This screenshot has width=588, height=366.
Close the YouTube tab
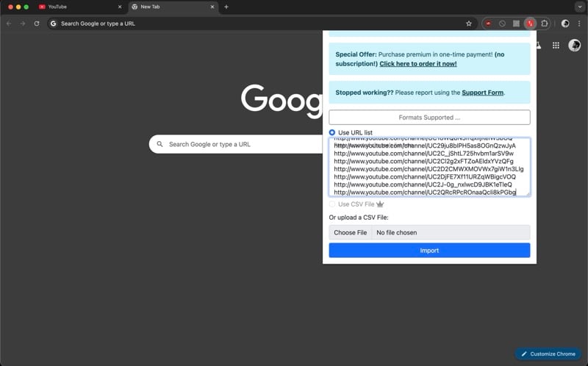tap(120, 7)
